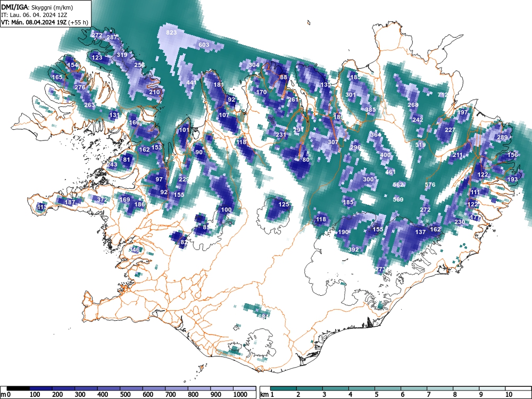Select the map label 229
The width and height of the screenshot is (532, 399).
pos(184,179)
